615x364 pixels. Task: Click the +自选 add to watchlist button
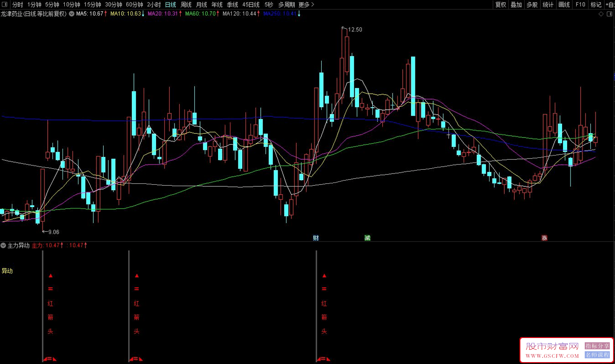click(609, 5)
